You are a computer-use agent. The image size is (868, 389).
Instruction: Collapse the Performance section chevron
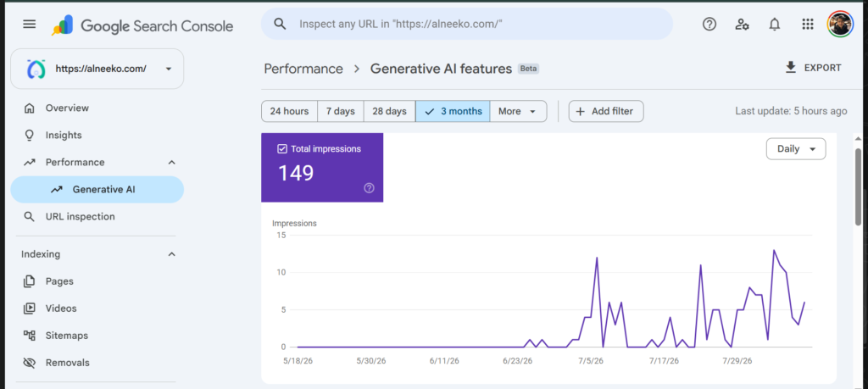tap(171, 162)
